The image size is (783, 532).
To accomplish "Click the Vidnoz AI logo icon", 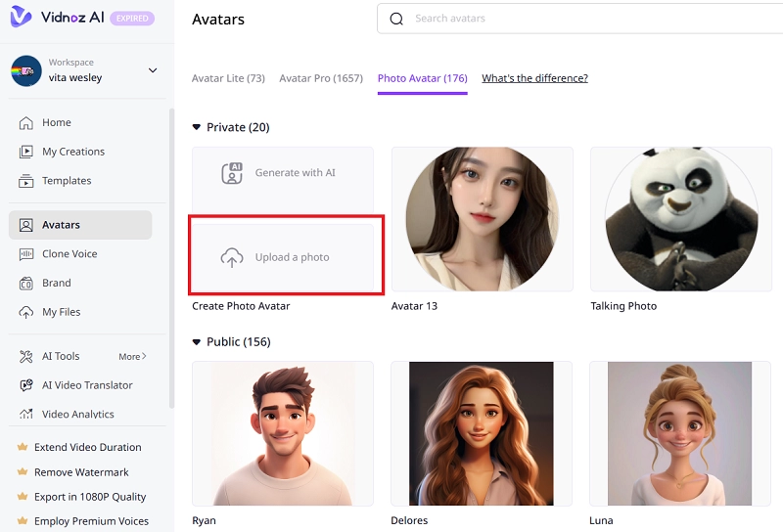I will pos(21,17).
